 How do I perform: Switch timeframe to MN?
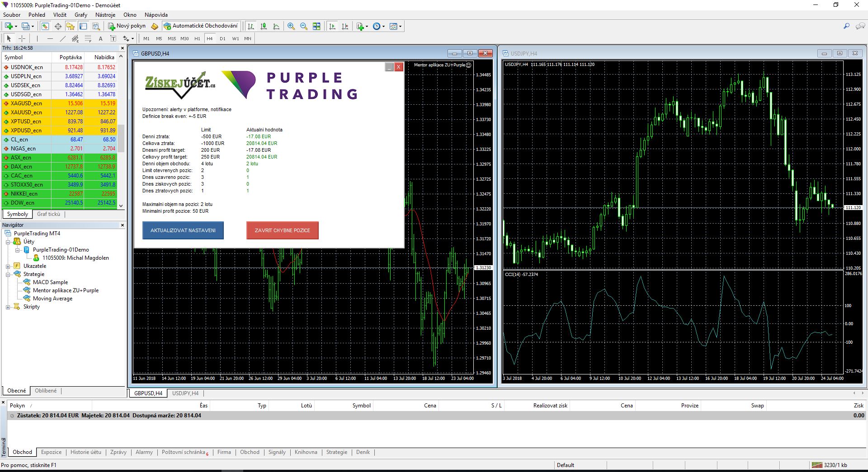pos(248,38)
